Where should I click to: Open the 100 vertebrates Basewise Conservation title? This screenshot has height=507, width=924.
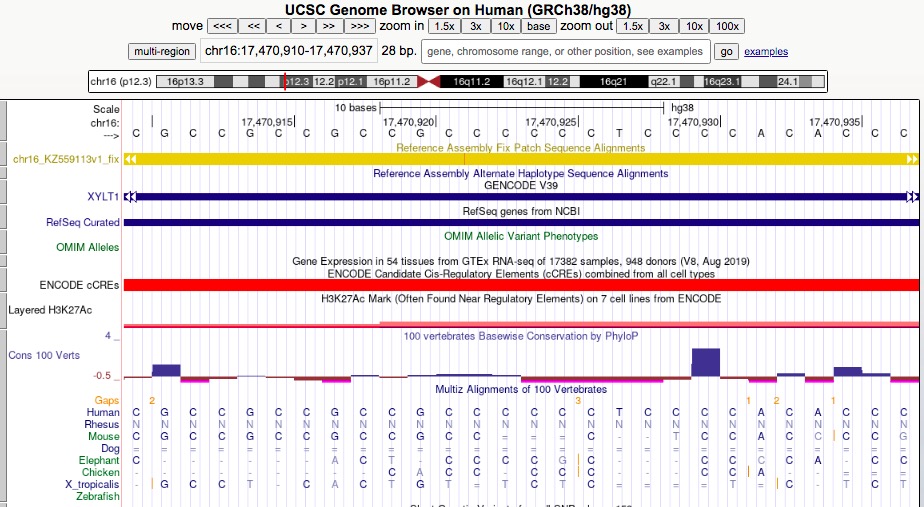pos(521,336)
